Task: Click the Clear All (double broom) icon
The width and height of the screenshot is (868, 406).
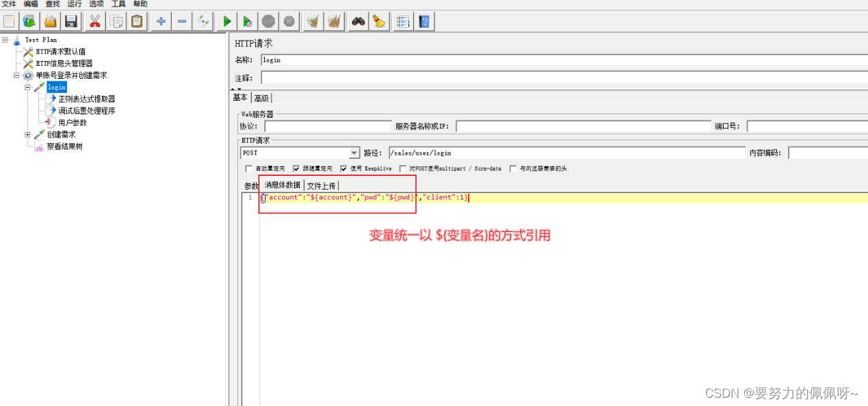Action: coord(333,21)
